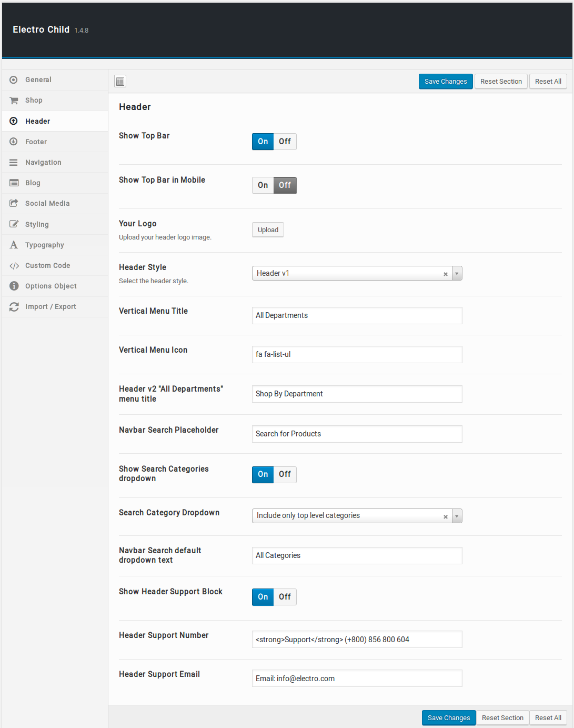Click the bottom Reset Section button
574x728 pixels.
502,718
